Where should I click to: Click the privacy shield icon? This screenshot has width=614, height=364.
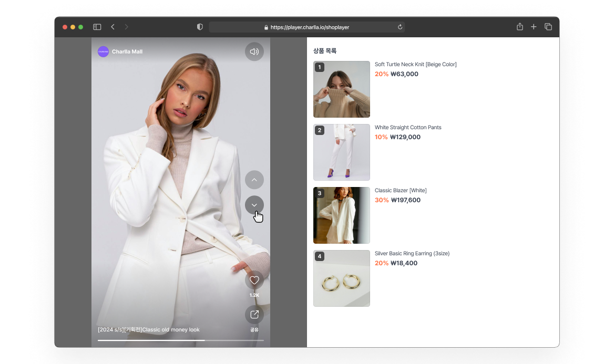200,27
